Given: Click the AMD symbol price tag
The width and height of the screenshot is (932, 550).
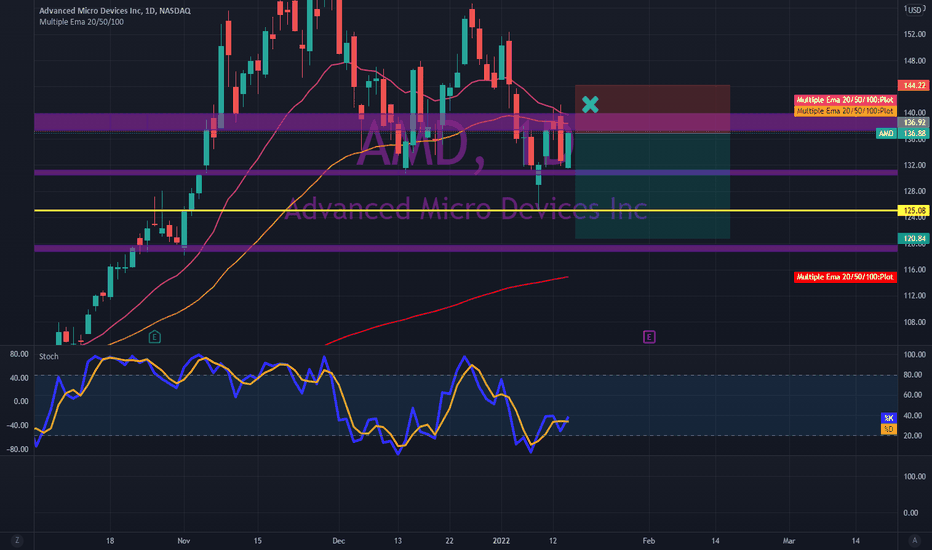Looking at the screenshot, I should pos(886,134).
